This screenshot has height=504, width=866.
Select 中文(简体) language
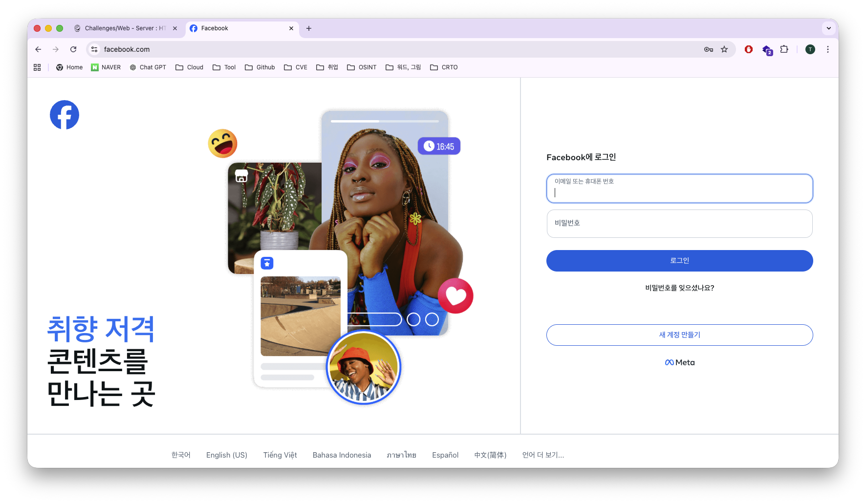490,455
